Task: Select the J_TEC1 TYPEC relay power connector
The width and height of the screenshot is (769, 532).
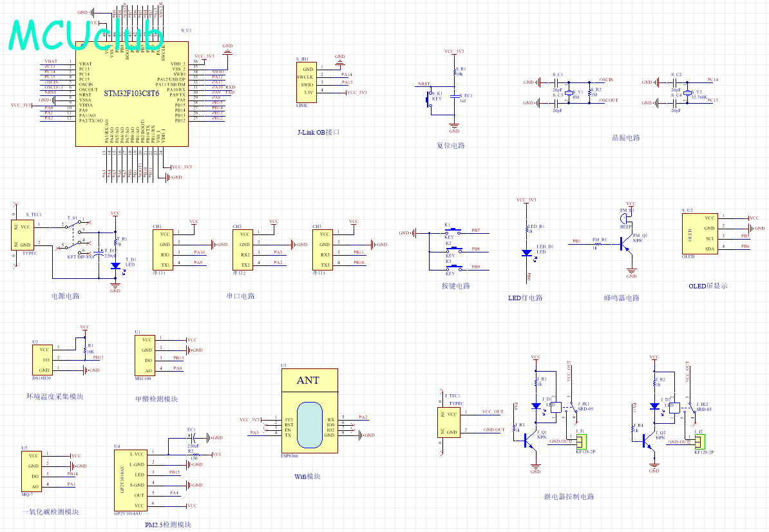Action: [449, 422]
